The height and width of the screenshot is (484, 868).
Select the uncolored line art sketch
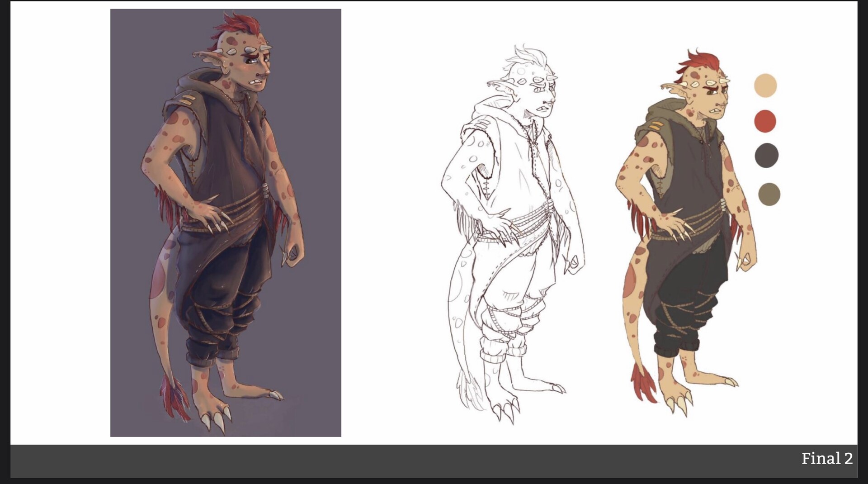click(511, 204)
